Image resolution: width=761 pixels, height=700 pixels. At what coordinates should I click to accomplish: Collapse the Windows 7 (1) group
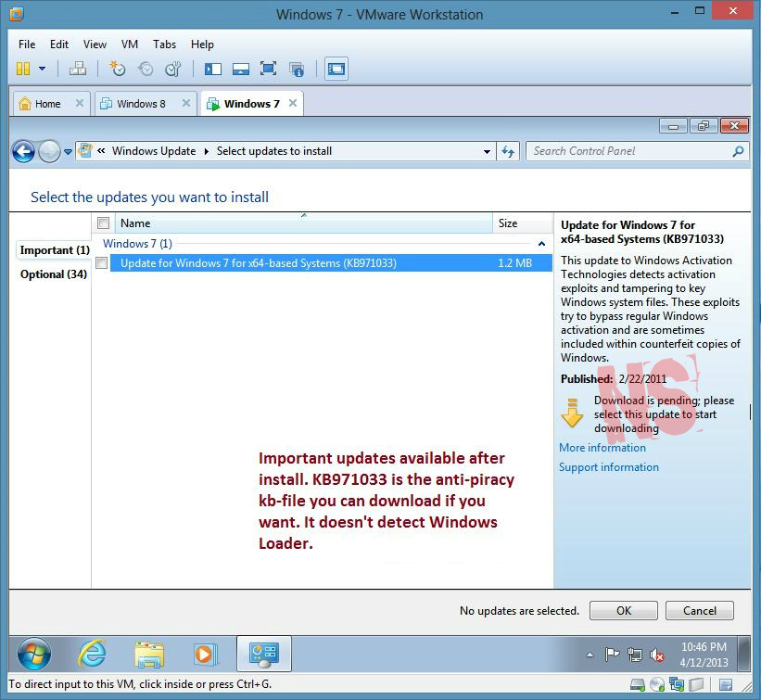click(541, 244)
